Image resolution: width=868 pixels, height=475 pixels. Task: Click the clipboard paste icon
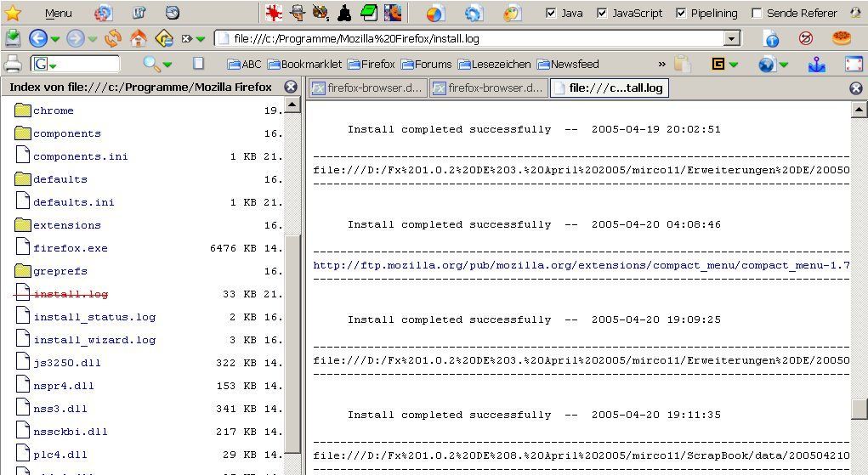[682, 65]
